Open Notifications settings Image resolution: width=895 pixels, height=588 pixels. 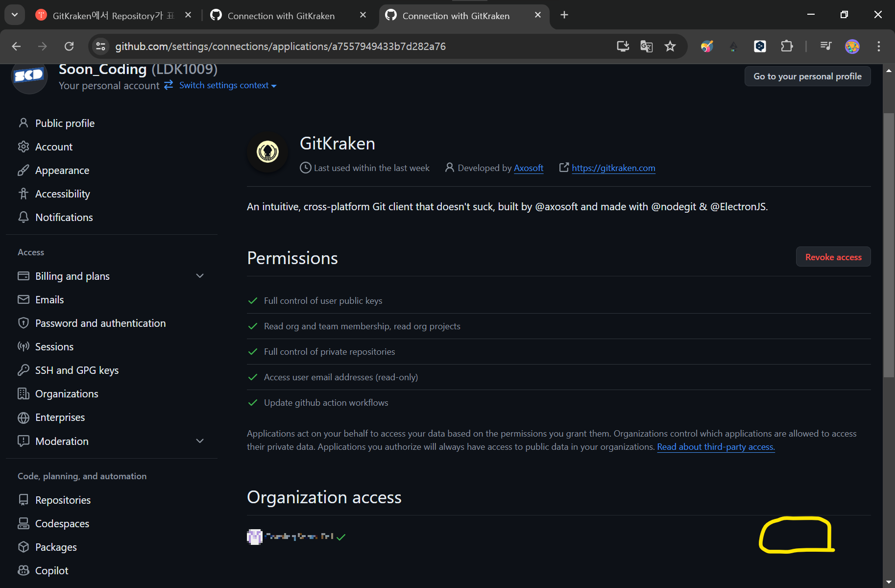(64, 217)
